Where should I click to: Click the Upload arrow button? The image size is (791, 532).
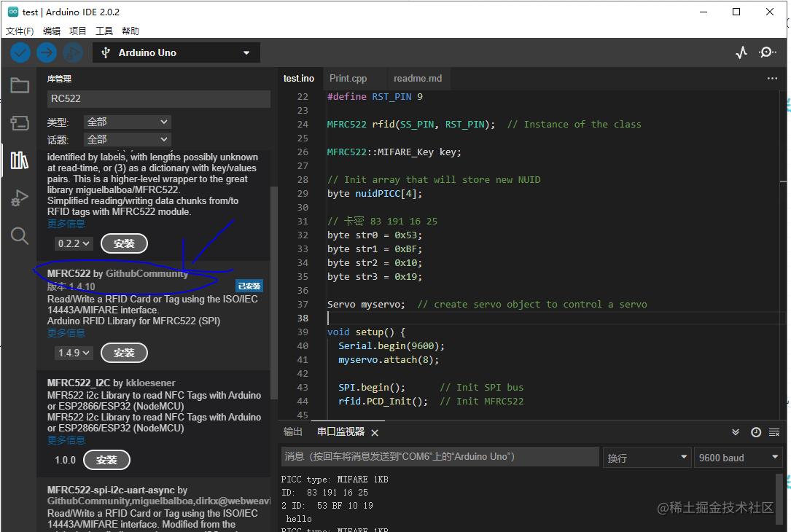47,52
